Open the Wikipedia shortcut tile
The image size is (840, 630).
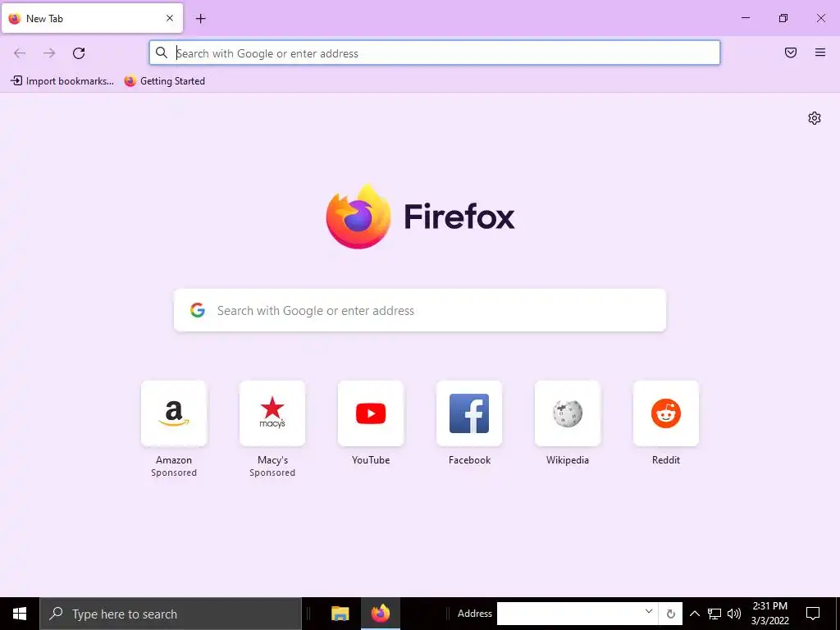(568, 413)
